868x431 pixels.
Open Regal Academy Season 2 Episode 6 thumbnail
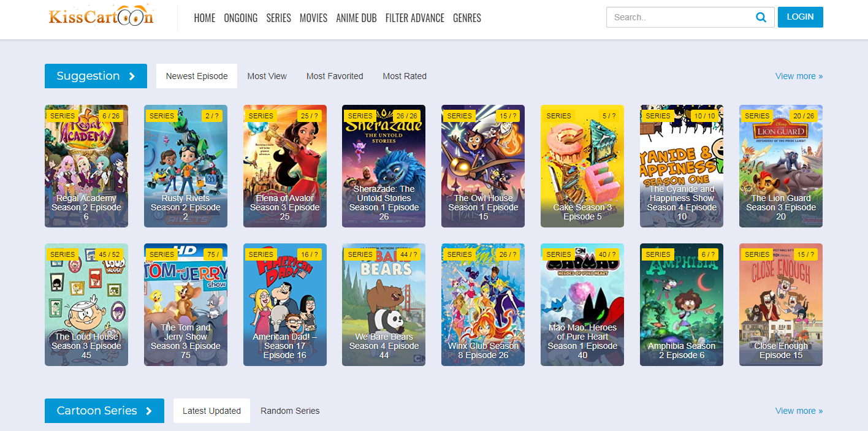tap(86, 166)
